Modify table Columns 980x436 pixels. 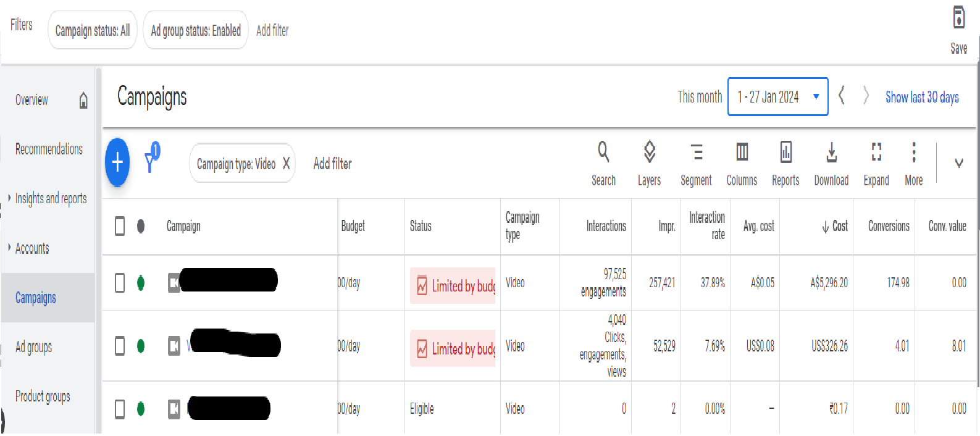tap(742, 163)
